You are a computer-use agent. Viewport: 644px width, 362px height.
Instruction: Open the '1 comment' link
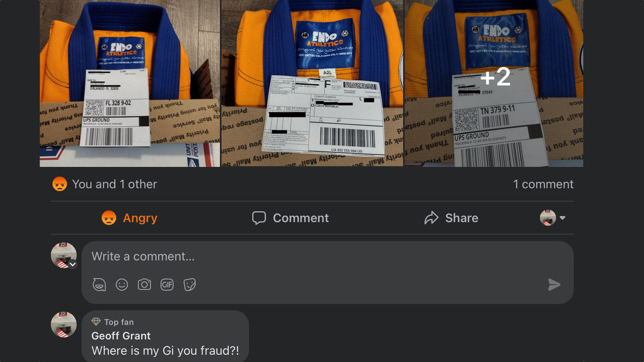(543, 184)
